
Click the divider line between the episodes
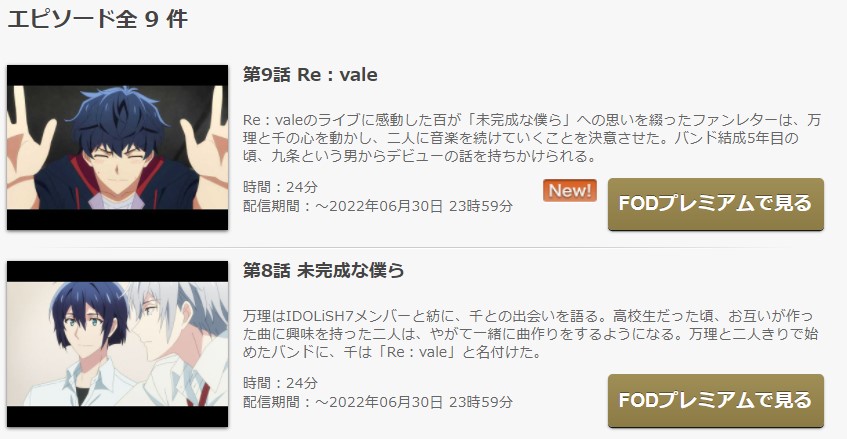coord(416,247)
